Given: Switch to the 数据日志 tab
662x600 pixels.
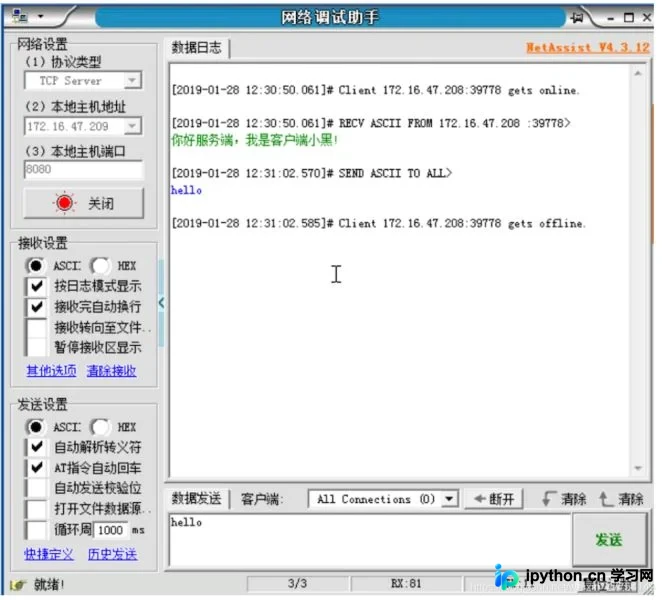Looking at the screenshot, I should [196, 48].
